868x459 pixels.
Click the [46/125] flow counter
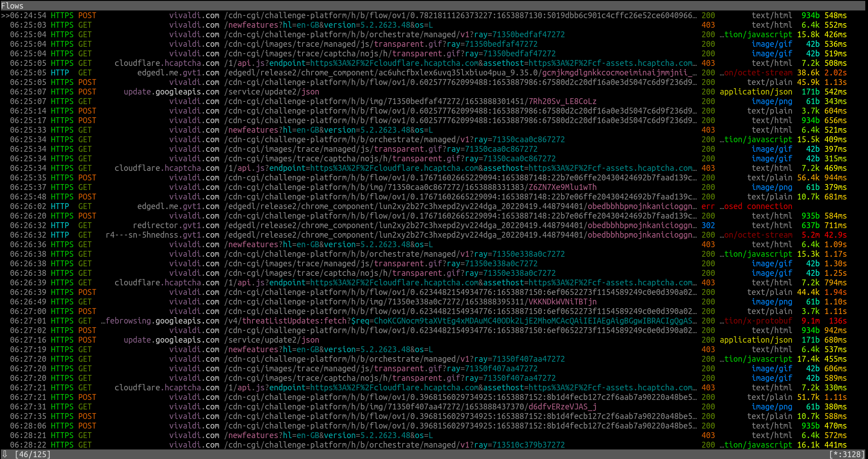pyautogui.click(x=32, y=454)
